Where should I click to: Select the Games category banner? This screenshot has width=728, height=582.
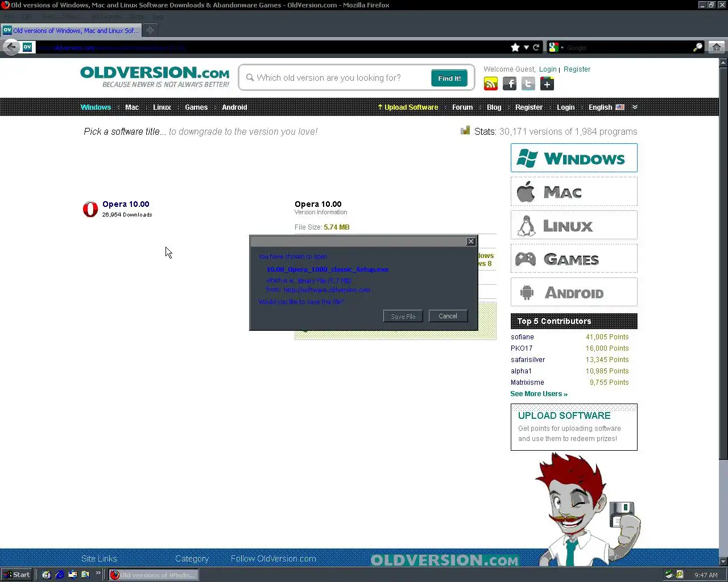click(574, 259)
